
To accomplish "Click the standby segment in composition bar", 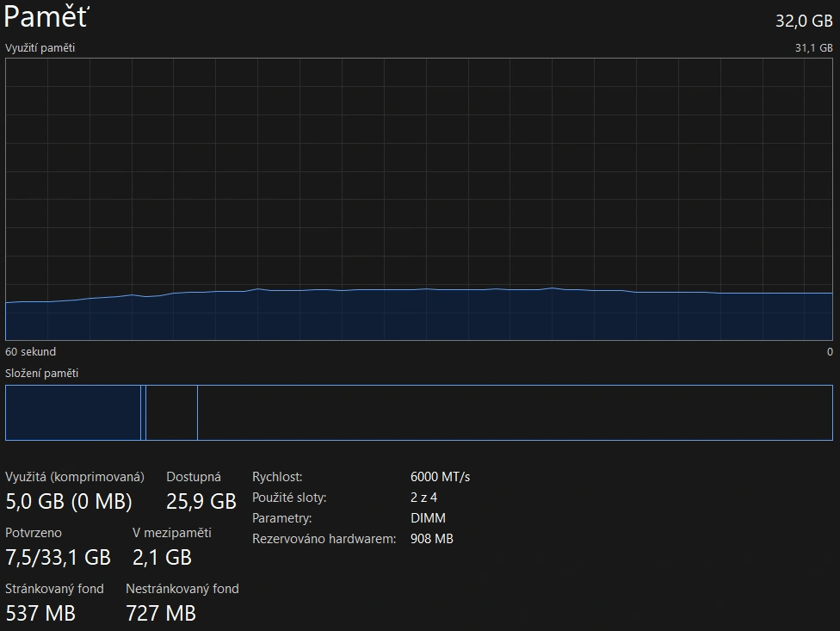I will [x=171, y=412].
